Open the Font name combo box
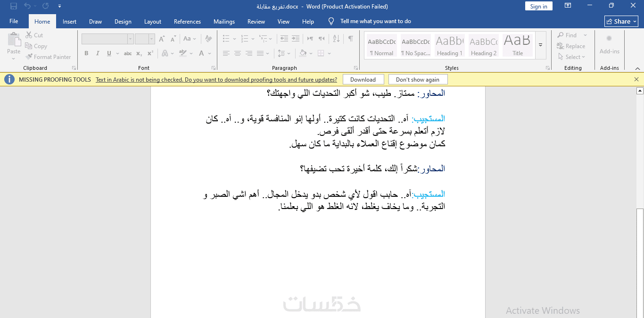Viewport: 644px width, 318px height. click(x=107, y=39)
